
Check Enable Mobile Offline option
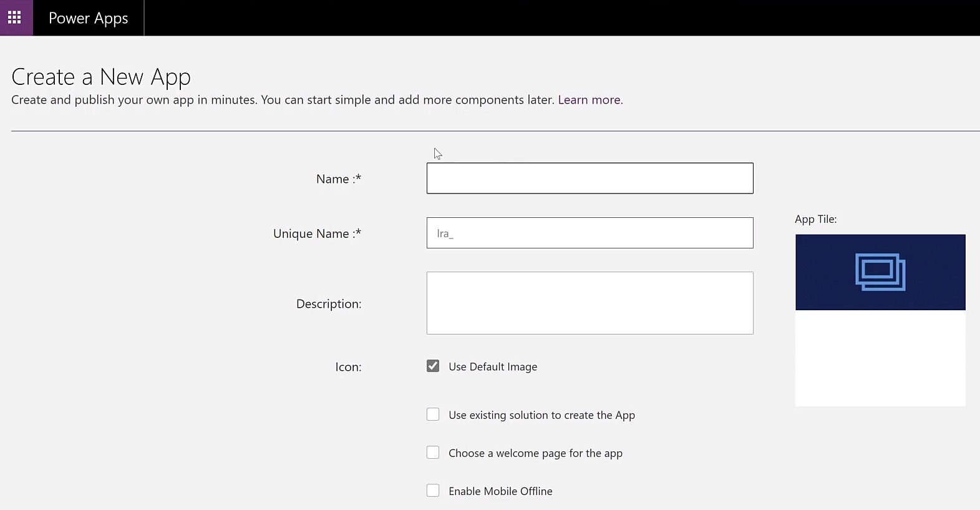click(x=433, y=491)
